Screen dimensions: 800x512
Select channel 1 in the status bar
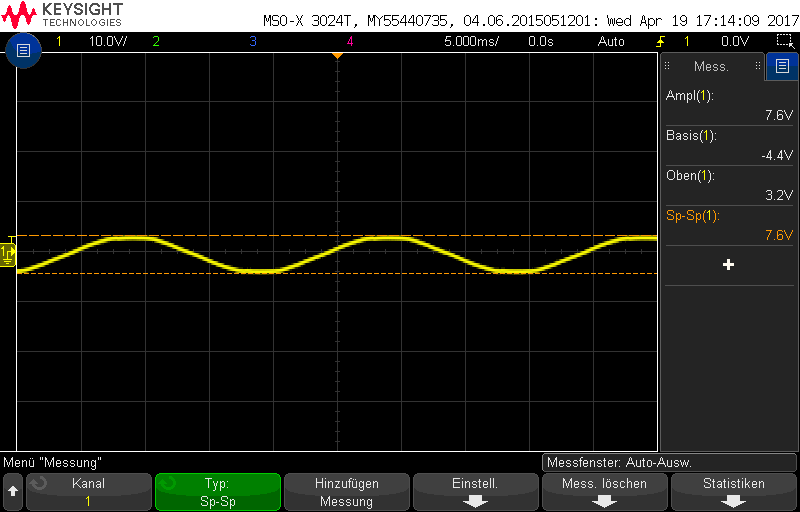pyautogui.click(x=59, y=41)
